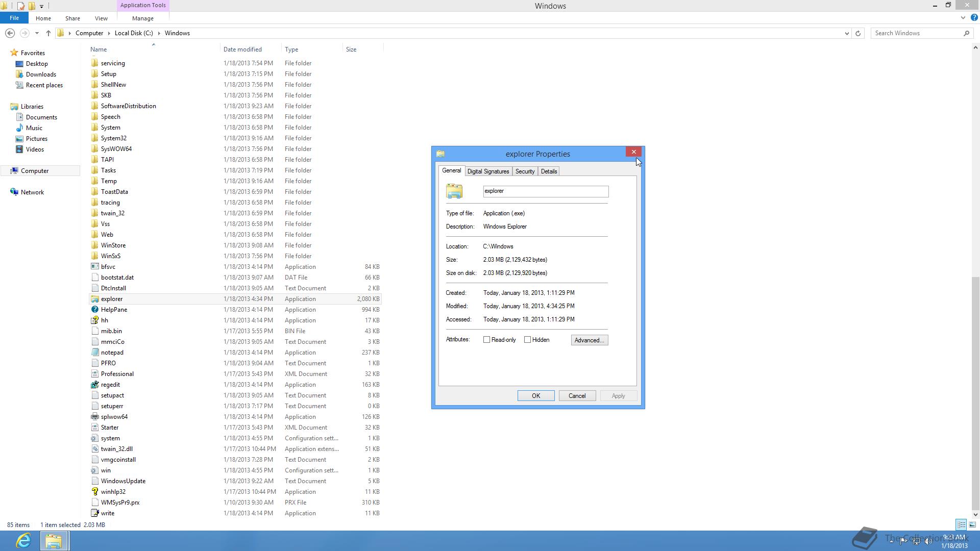
Task: Expand the ribbon with the chevron
Action: click(963, 18)
